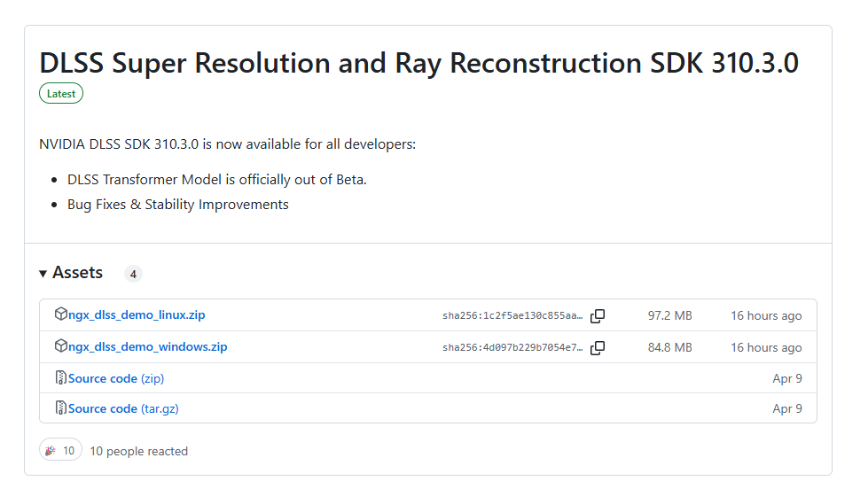Click the archive icon next to Source code (tar.gz)
The width and height of the screenshot is (868, 489).
point(60,408)
